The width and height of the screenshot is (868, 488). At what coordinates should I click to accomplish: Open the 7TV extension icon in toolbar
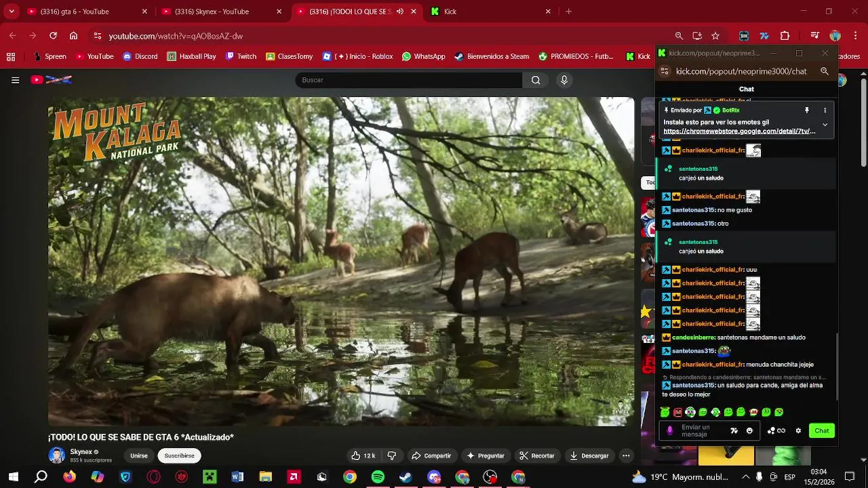(764, 36)
